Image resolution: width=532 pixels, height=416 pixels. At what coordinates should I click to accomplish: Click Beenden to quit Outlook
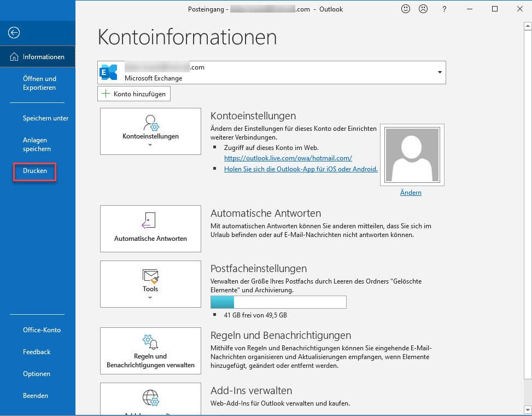click(36, 396)
